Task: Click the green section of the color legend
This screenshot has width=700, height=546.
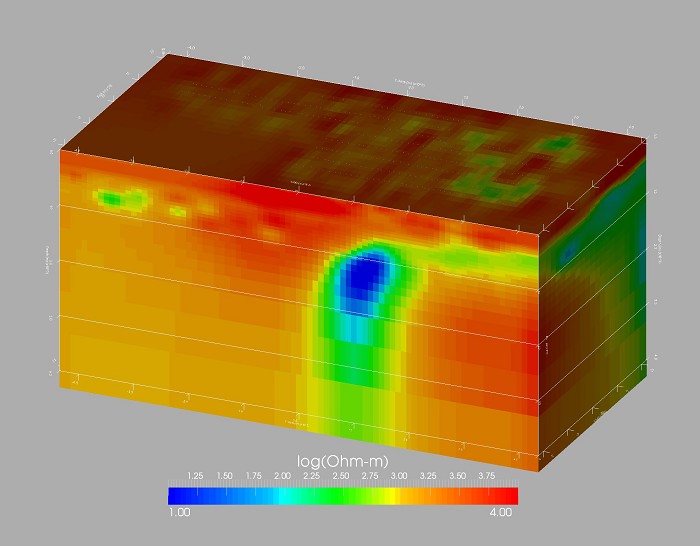Action: (342, 495)
